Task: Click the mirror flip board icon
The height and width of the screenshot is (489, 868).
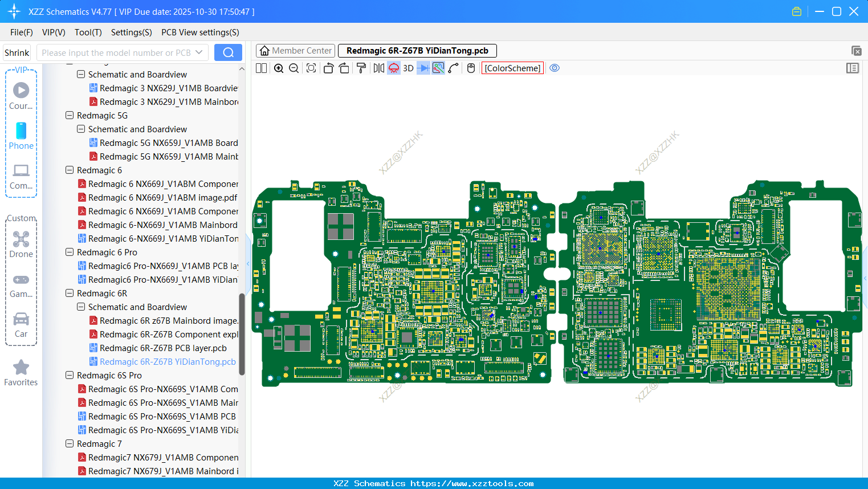Action: pos(378,68)
